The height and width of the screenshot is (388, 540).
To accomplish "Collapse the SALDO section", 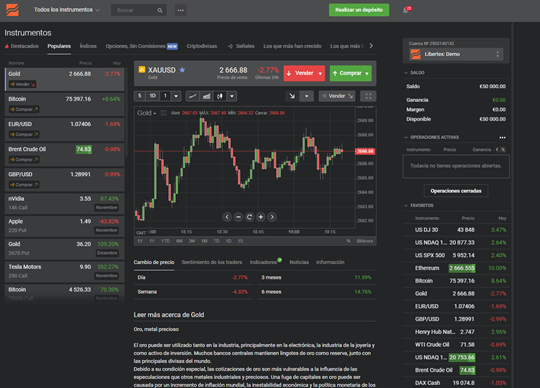I will [406, 73].
